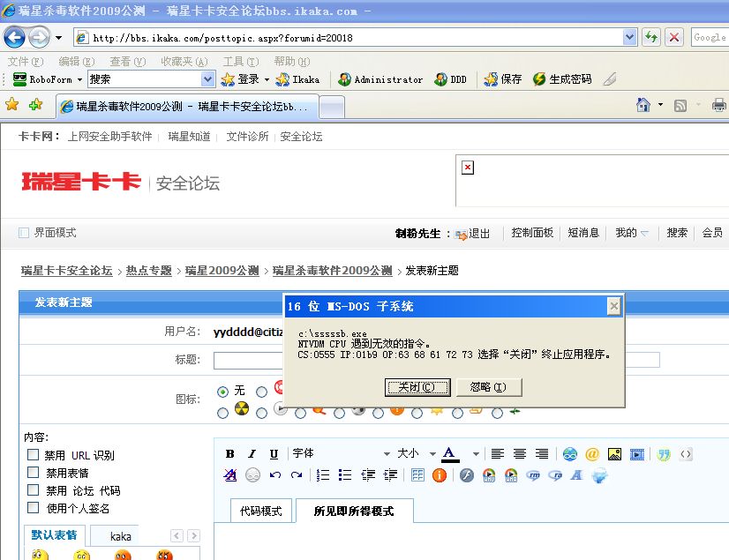Insert WMV media with the WMV icon
This screenshot has width=729, height=560.
[x=489, y=475]
